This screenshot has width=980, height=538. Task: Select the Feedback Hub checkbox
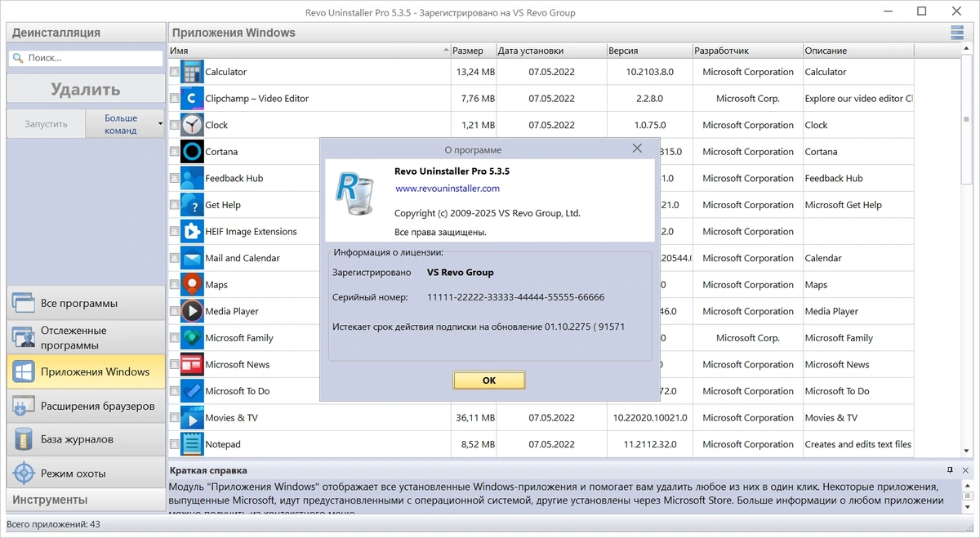(x=175, y=178)
